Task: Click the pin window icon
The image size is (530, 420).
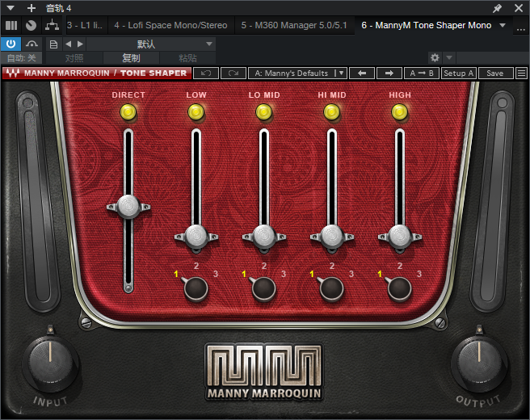Action: 497,8
